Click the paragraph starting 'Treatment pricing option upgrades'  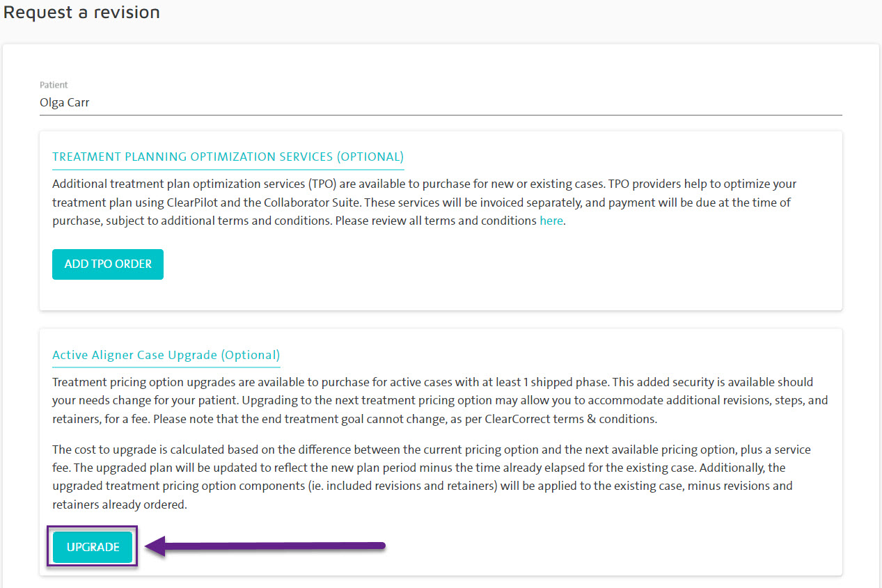[440, 401]
